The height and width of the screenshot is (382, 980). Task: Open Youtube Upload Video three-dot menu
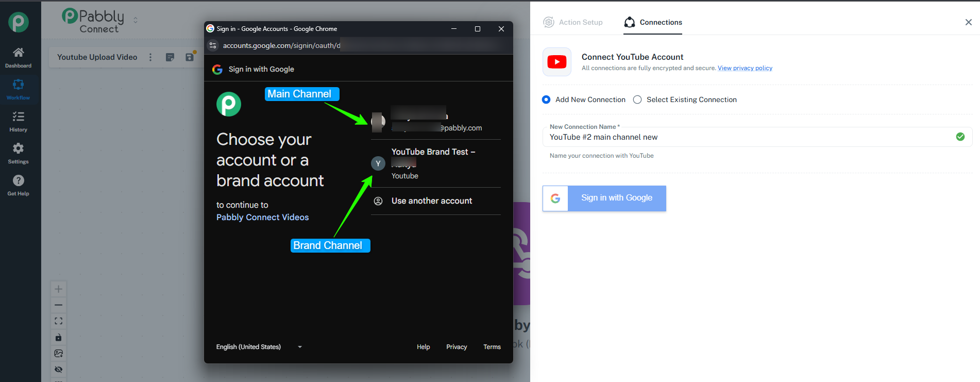150,57
